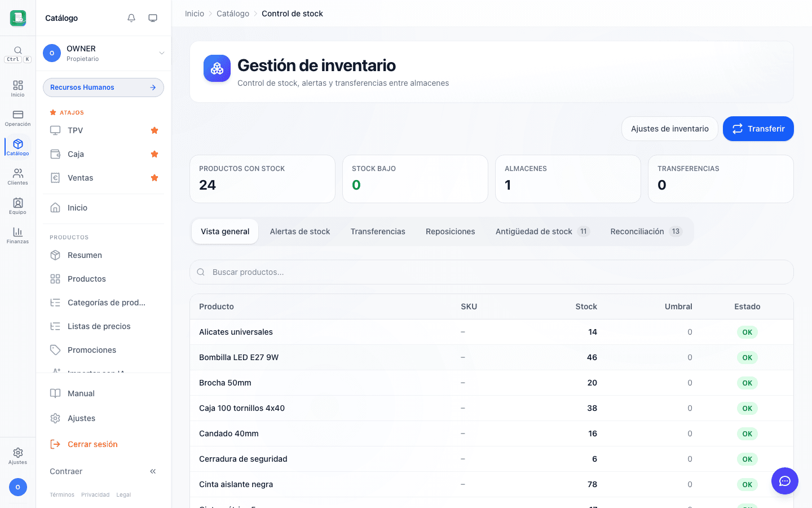Open search with the Ctrl K icon
This screenshot has height=508, width=812.
18,54
